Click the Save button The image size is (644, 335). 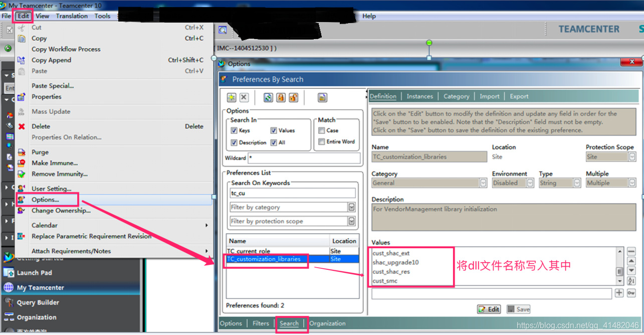518,309
